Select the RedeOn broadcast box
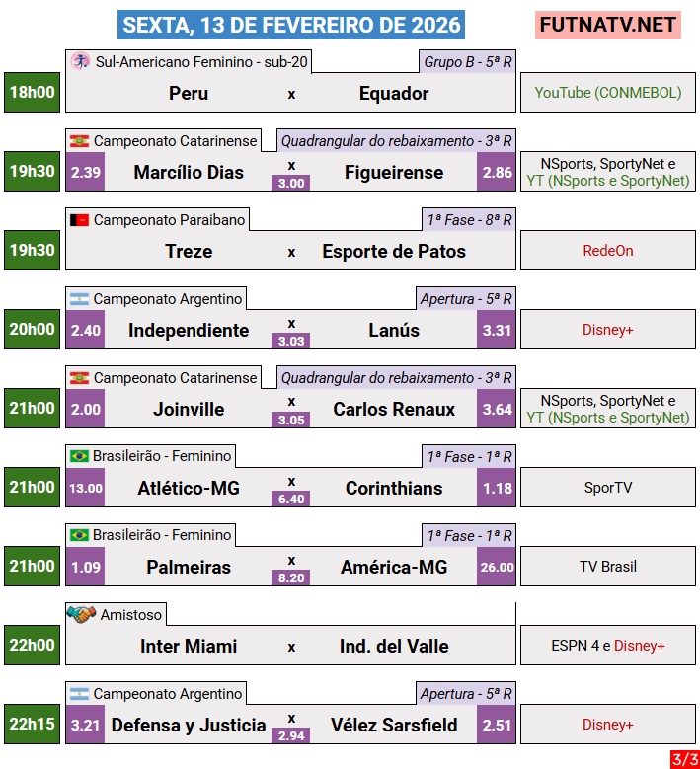Image resolution: width=700 pixels, height=769 pixels. 608,251
